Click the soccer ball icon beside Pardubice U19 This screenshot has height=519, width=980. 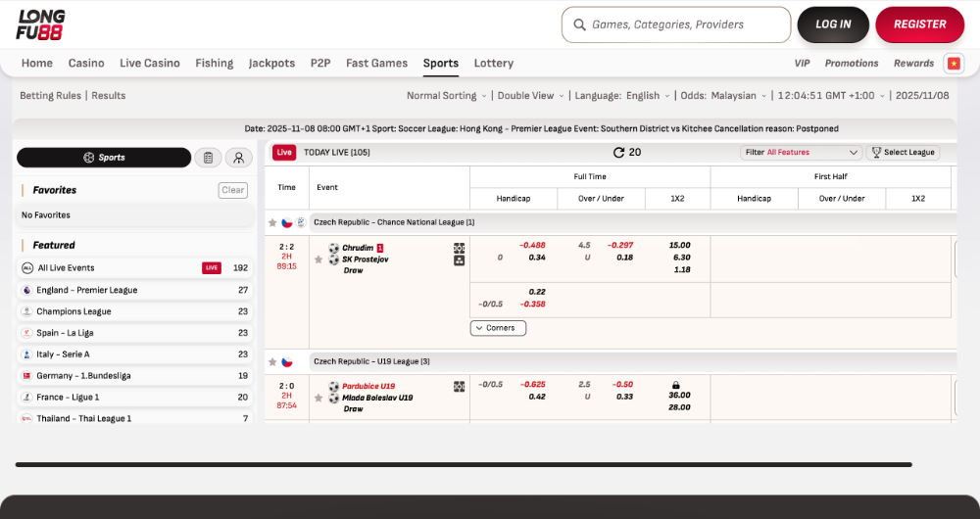tap(334, 387)
